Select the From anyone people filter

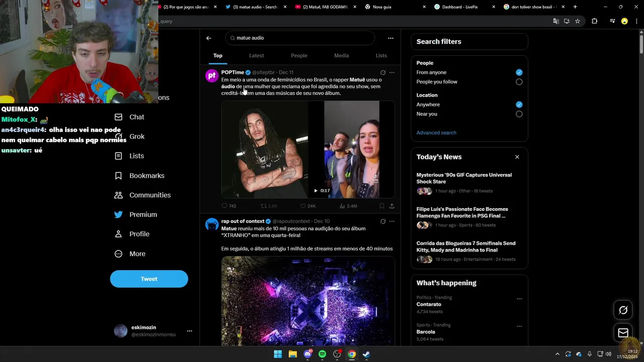[519, 72]
